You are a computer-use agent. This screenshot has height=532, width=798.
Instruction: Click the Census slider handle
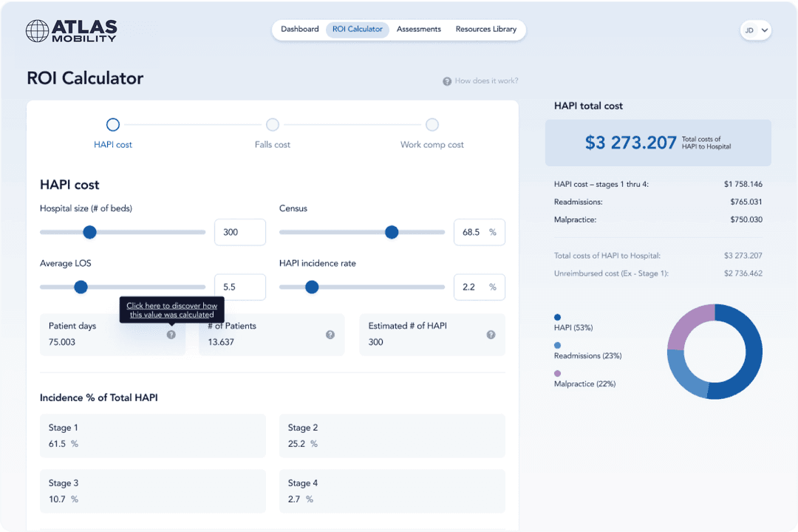(x=392, y=232)
